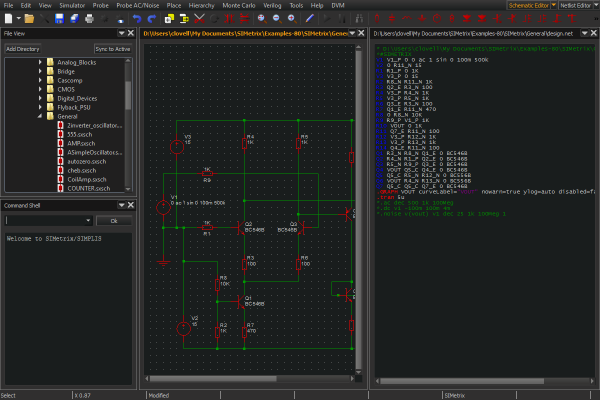This screenshot has height=400, width=600.
Task: Click the Run simulation play icon
Action: 327,18
